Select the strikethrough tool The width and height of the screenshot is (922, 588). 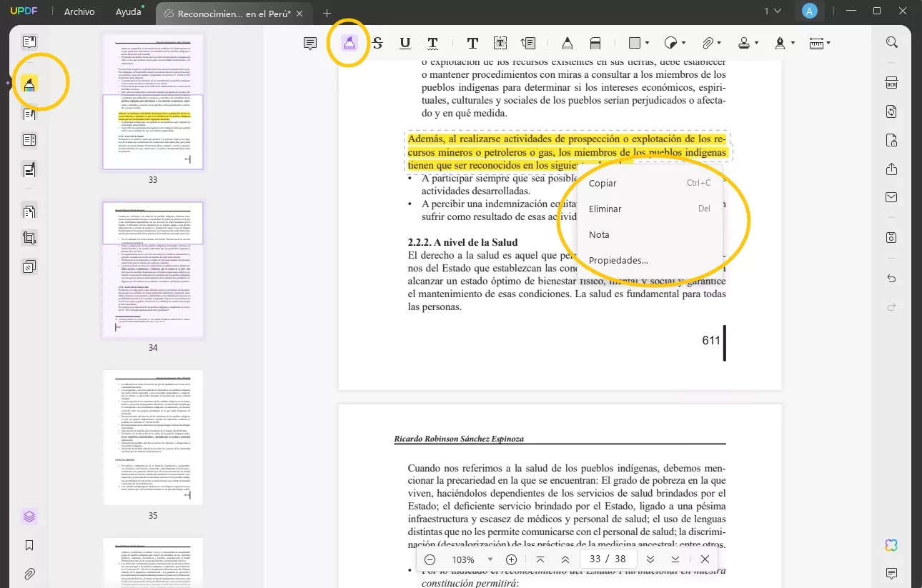pyautogui.click(x=378, y=44)
